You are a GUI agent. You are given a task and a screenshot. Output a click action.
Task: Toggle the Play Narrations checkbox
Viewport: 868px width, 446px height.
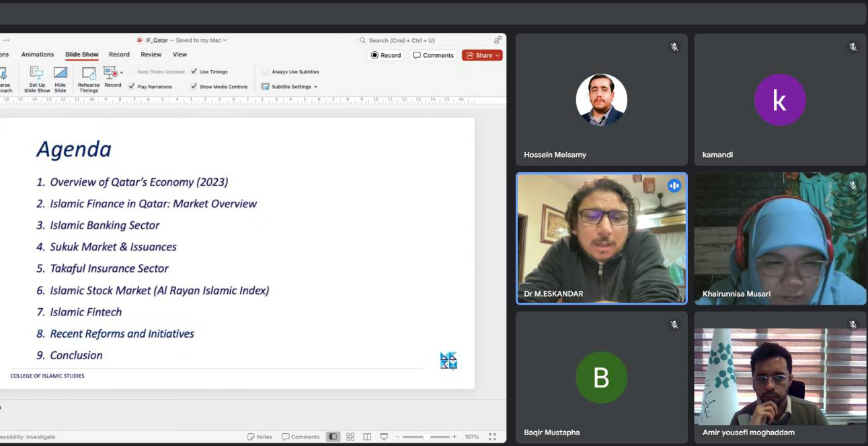pos(132,87)
